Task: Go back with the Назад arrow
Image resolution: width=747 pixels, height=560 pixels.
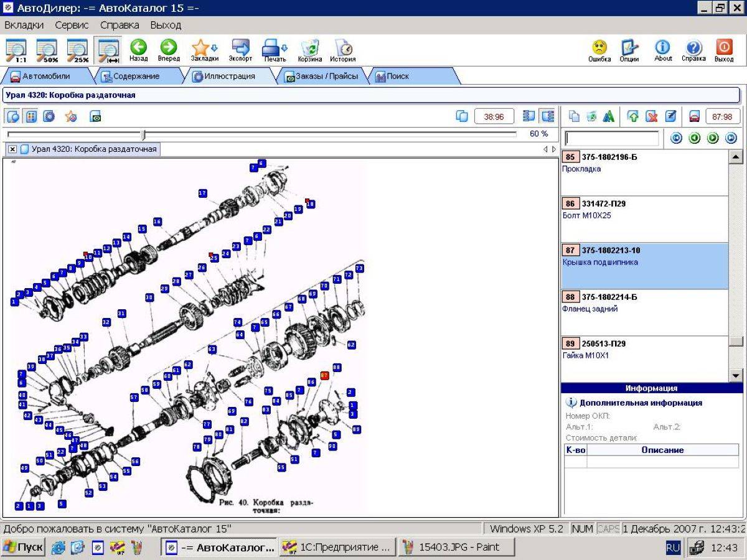Action: (138, 51)
